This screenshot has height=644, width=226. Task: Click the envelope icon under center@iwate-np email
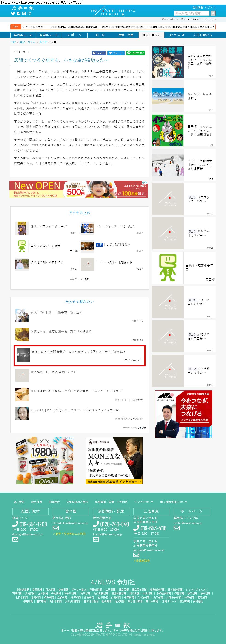tap(177, 528)
